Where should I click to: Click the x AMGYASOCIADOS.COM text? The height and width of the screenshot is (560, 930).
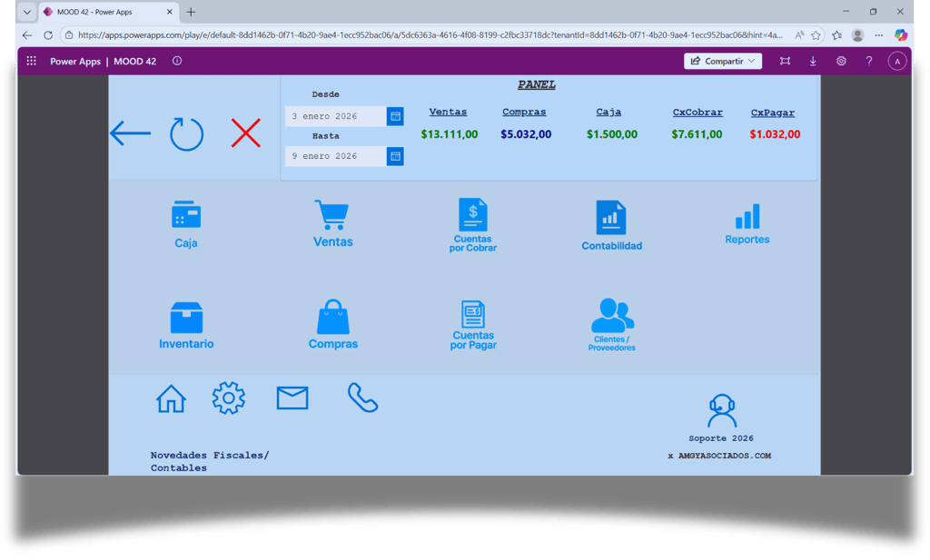[x=719, y=456]
